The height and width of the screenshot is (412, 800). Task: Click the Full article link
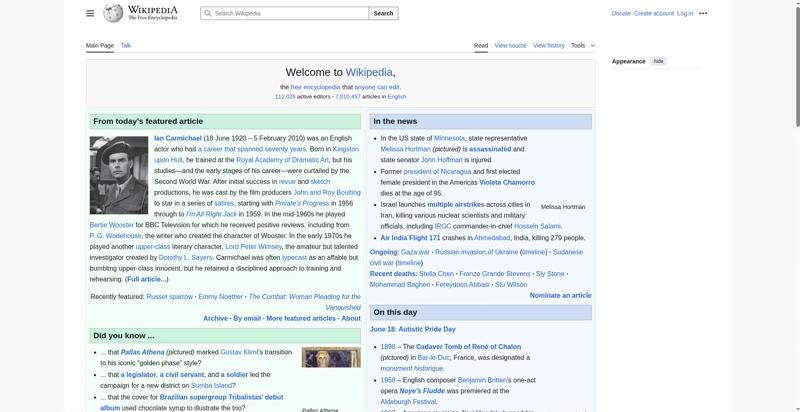[x=146, y=279]
